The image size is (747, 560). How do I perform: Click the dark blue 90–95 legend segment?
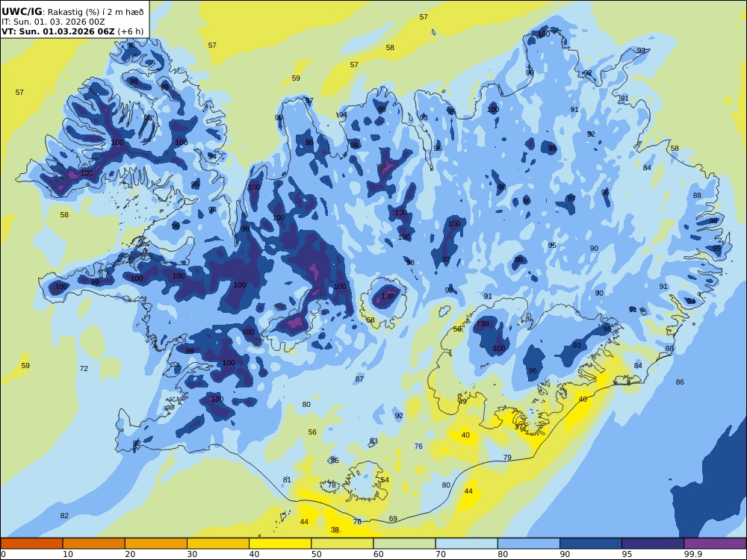591,544
